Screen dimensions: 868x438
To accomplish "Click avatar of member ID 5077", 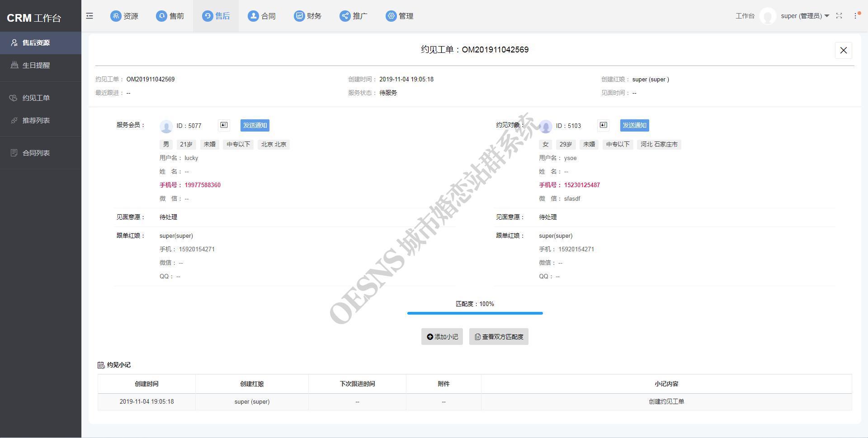I will pyautogui.click(x=166, y=126).
